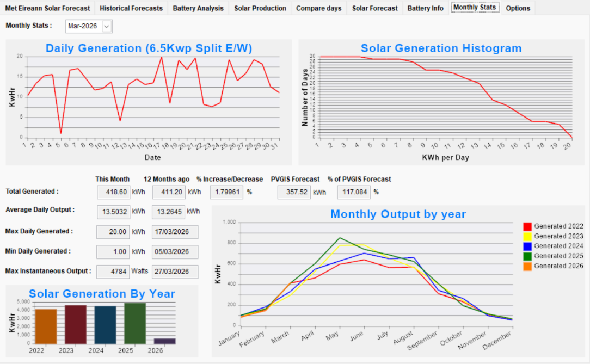The height and width of the screenshot is (364, 590).
Task: Click the This Month total 418.60 field
Action: pyautogui.click(x=113, y=192)
